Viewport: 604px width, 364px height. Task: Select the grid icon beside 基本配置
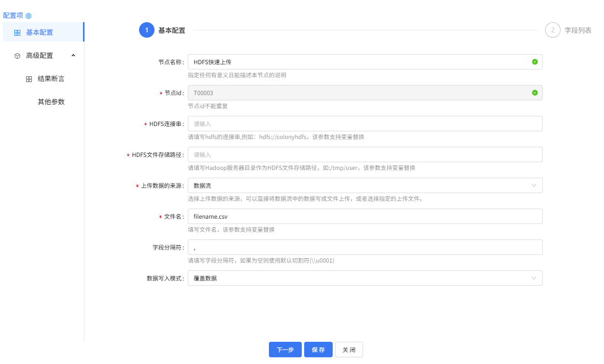[17, 32]
